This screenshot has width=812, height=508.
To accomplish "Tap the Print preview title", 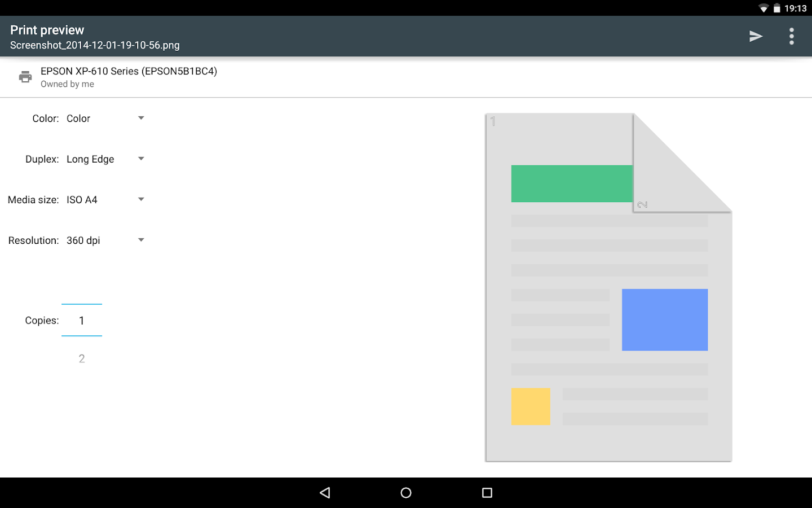I will click(47, 30).
